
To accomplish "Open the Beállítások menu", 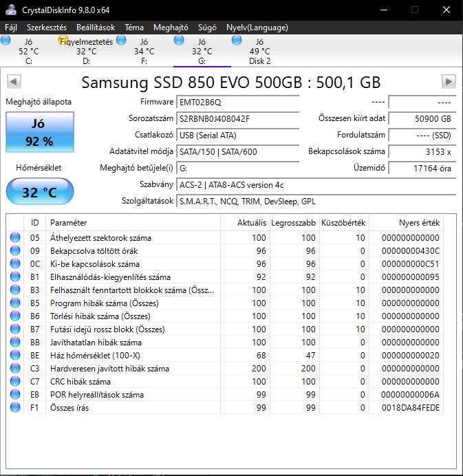I will tap(96, 28).
